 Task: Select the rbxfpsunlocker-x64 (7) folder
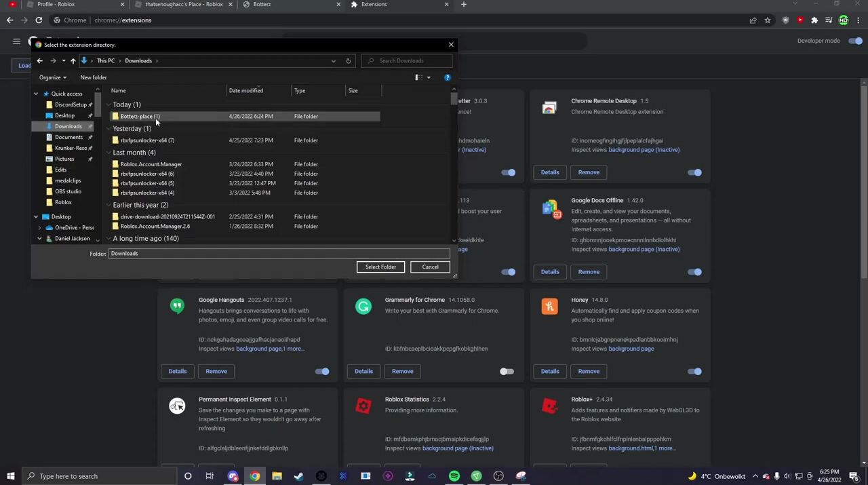pos(244,140)
